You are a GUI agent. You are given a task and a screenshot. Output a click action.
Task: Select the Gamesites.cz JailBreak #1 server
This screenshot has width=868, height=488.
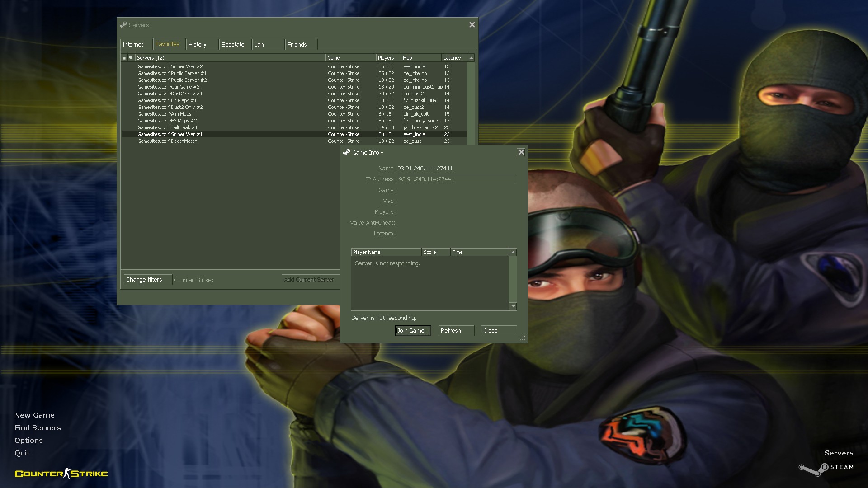(x=168, y=127)
